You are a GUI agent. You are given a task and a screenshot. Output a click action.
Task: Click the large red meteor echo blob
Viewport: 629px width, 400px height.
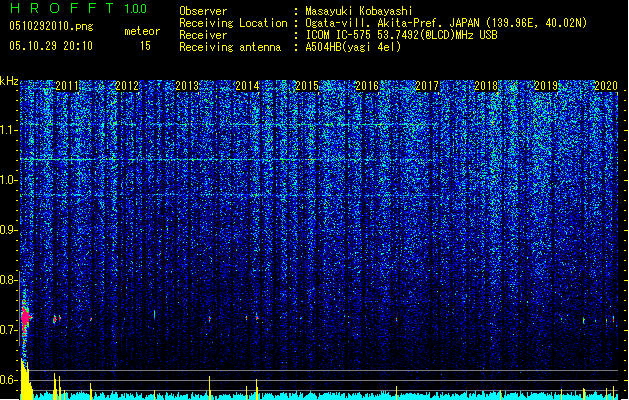[26, 318]
